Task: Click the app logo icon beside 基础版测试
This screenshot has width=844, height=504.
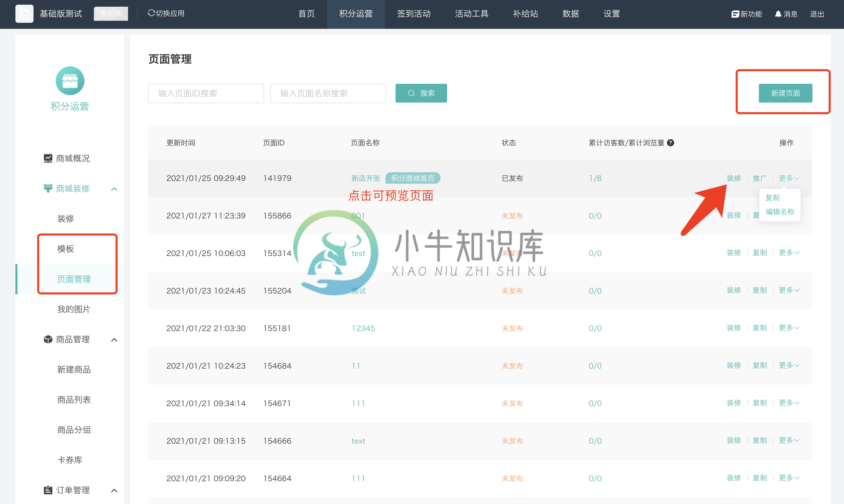Action: [24, 14]
